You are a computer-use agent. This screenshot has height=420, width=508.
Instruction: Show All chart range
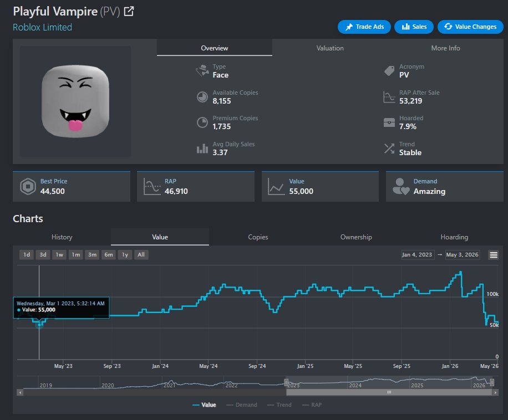point(141,255)
